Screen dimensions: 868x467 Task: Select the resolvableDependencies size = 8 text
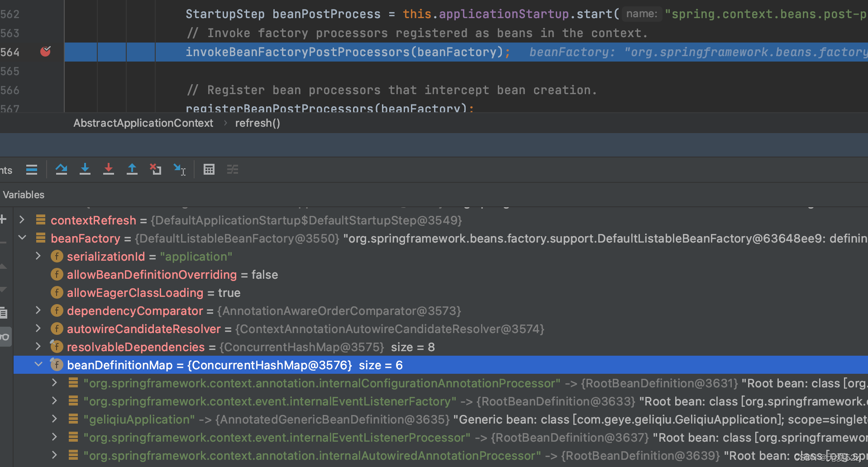coord(413,347)
